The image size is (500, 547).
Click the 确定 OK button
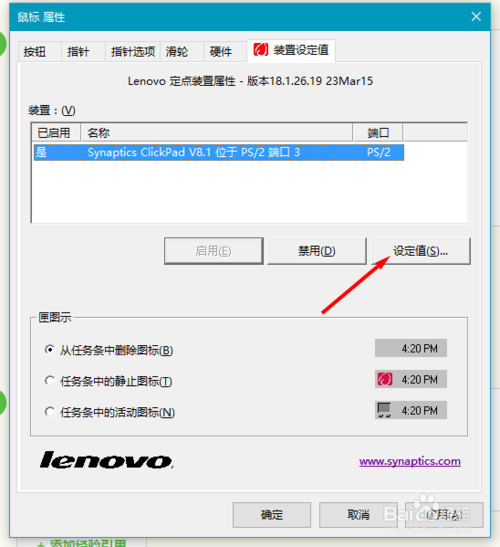272,515
